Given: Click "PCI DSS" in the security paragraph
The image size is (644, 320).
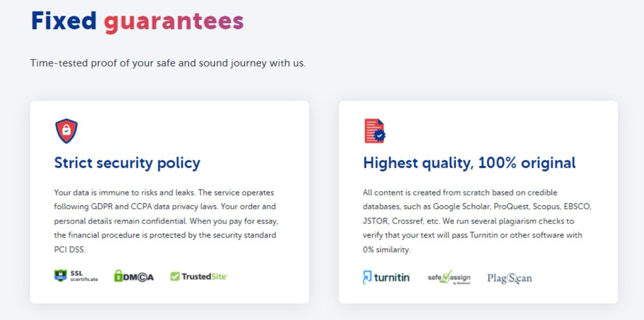Looking at the screenshot, I should pos(69,249).
